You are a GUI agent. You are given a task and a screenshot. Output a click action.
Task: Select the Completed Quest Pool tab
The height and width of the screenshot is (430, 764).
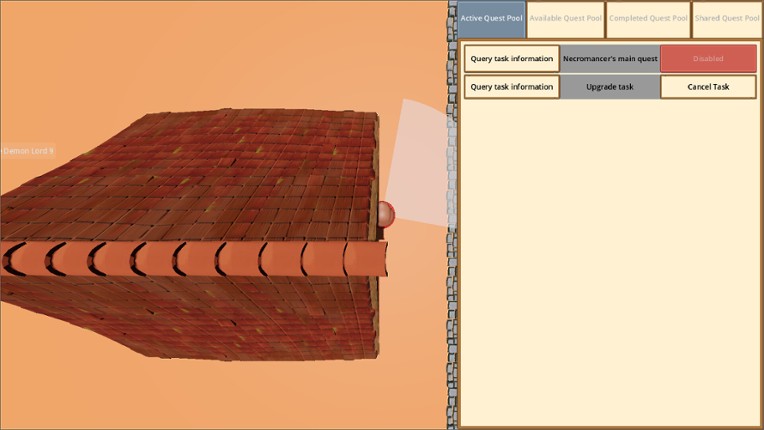click(x=648, y=19)
